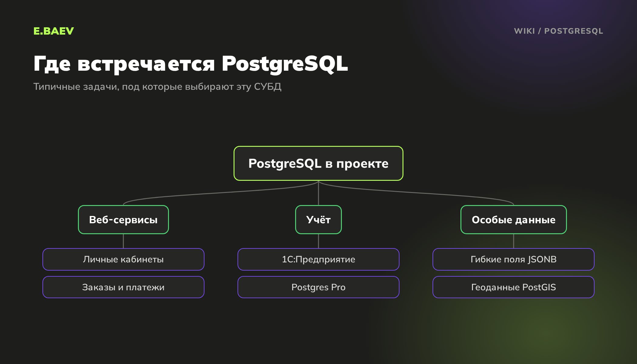
Task: Click the E.BAEV logo text
Action: [x=54, y=31]
